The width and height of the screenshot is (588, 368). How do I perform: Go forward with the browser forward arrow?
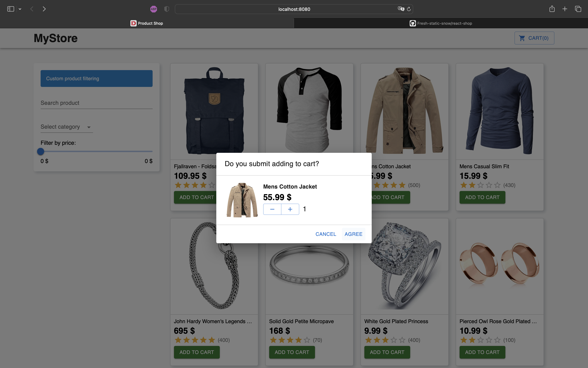(x=44, y=9)
